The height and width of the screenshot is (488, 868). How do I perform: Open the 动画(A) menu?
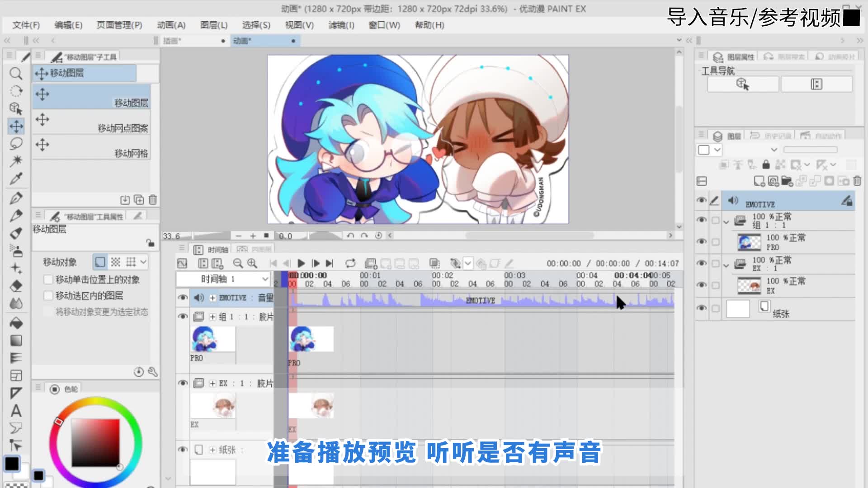171,25
